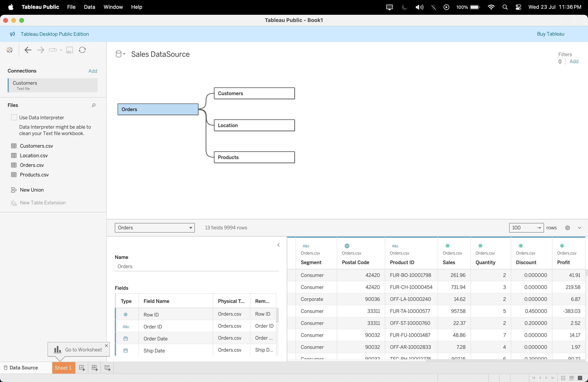Viewport: 588px width, 382px height.
Task: Open the Data menu
Action: coord(89,7)
